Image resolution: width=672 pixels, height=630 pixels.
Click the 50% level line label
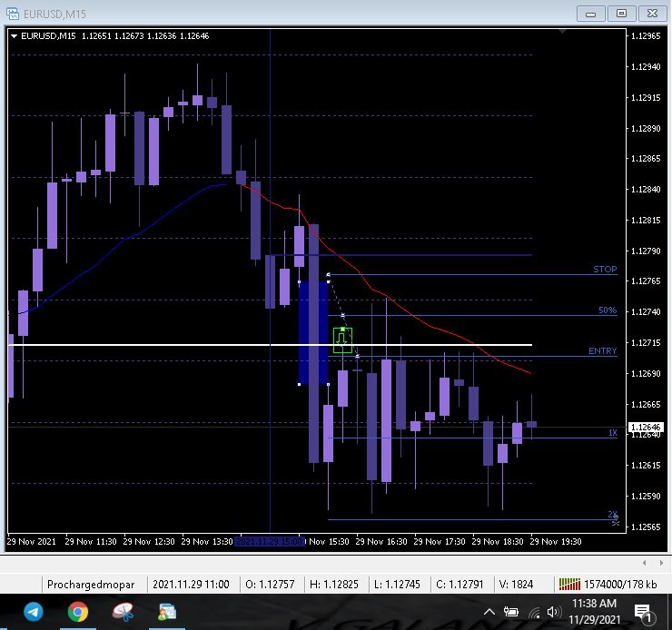(x=608, y=310)
